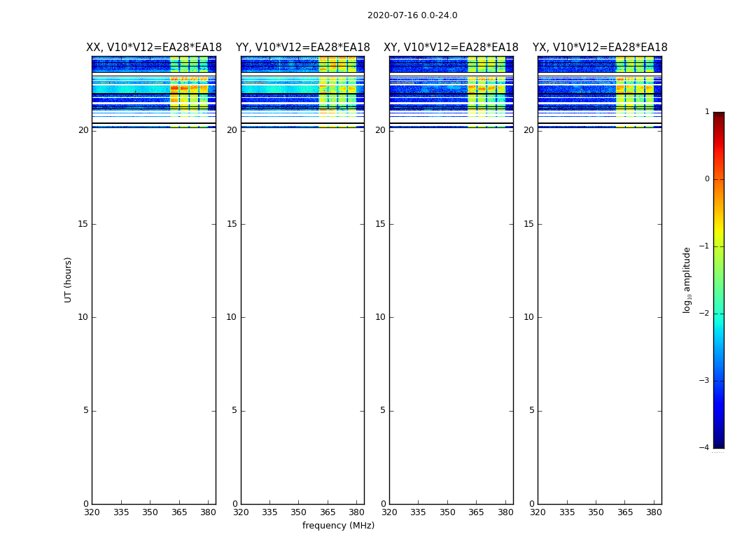Image resolution: width=735 pixels, height=560 pixels.
Task: Click the UT (hours) axis label
Action: [x=68, y=280]
